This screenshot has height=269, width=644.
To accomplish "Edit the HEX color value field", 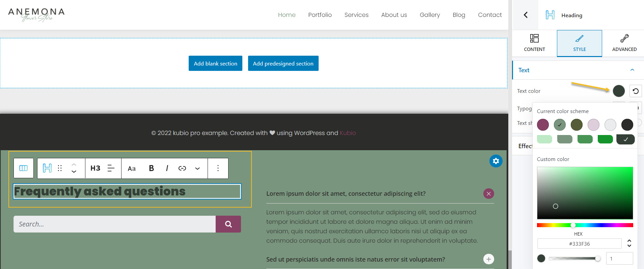I will (579, 244).
